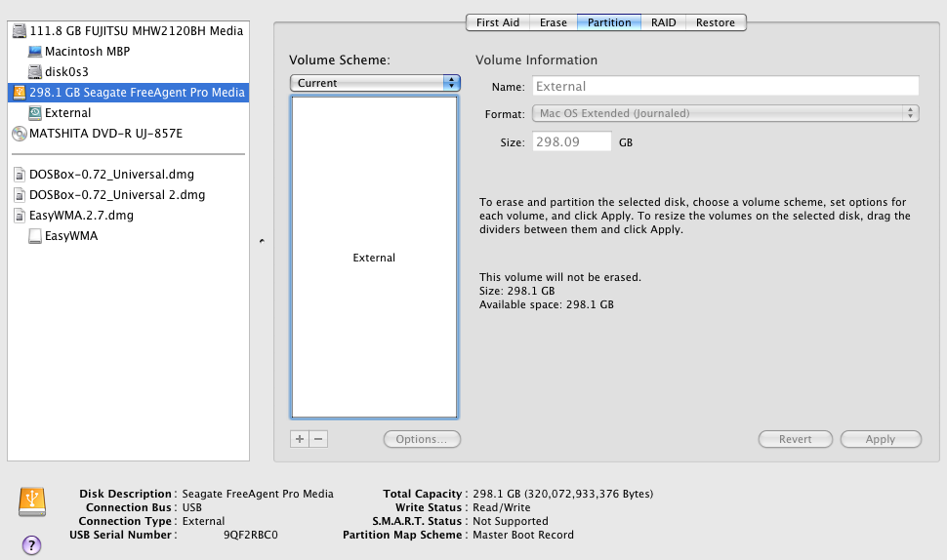Image resolution: width=947 pixels, height=560 pixels.
Task: Click the Master Boot Record value
Action: pyautogui.click(x=523, y=535)
